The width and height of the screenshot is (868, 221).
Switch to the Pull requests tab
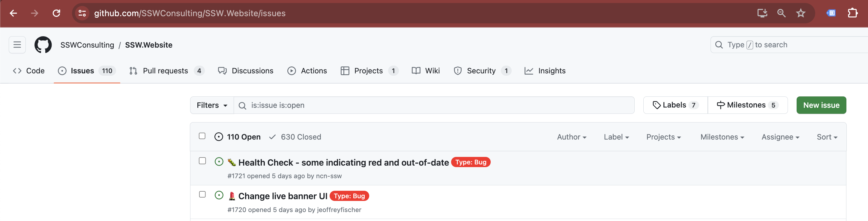(x=167, y=71)
